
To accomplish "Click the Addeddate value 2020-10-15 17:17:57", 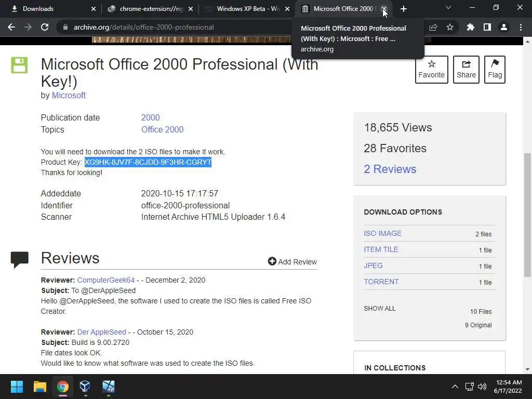I will click(x=179, y=193).
